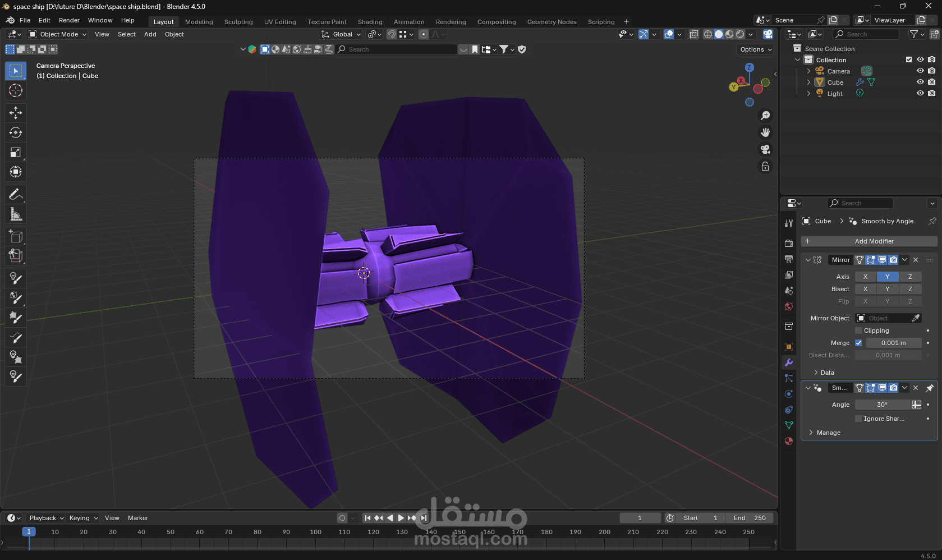Select the Rotate tool
Image resolution: width=942 pixels, height=560 pixels.
click(16, 132)
